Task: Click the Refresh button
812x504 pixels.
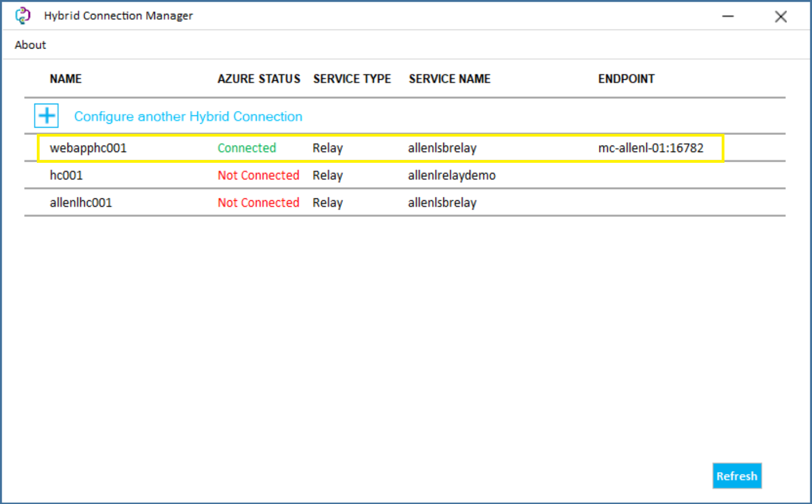Action: 736,476
